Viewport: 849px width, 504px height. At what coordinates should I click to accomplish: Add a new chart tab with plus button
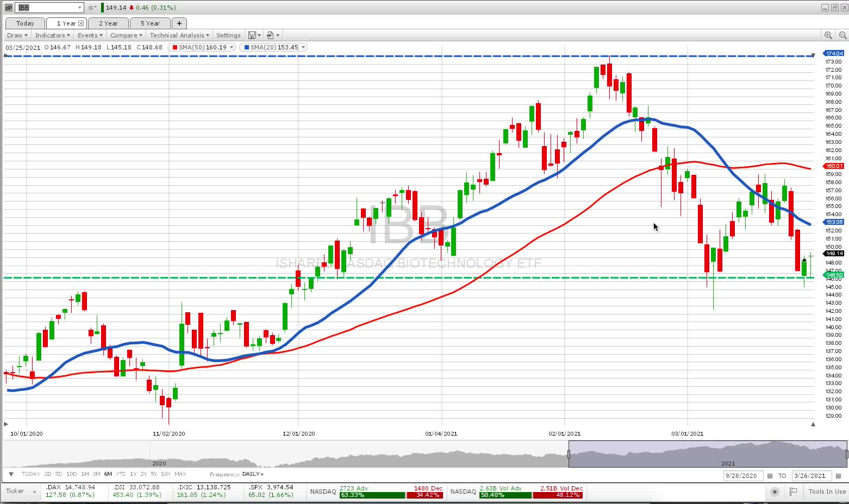click(x=179, y=23)
